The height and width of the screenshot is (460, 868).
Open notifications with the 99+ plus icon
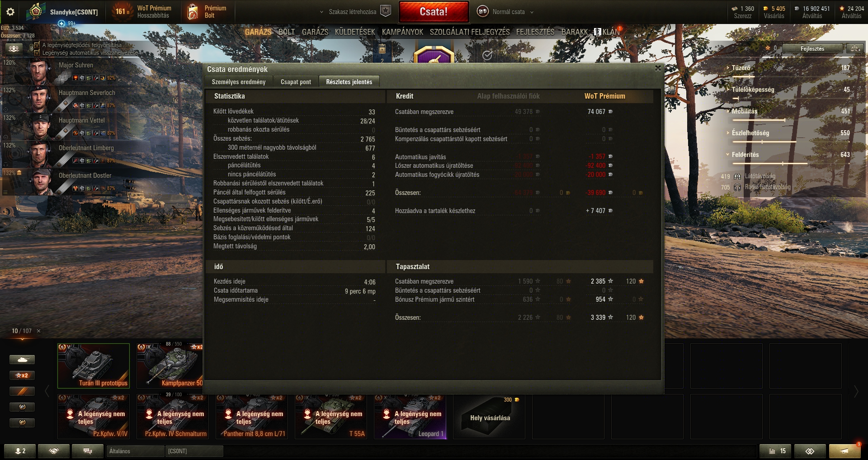[61, 23]
